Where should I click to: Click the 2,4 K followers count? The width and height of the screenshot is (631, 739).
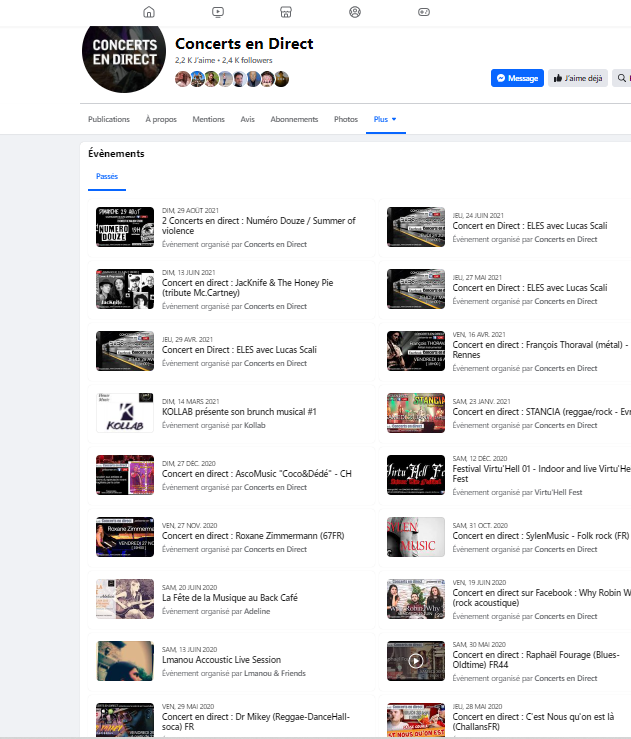pos(247,60)
